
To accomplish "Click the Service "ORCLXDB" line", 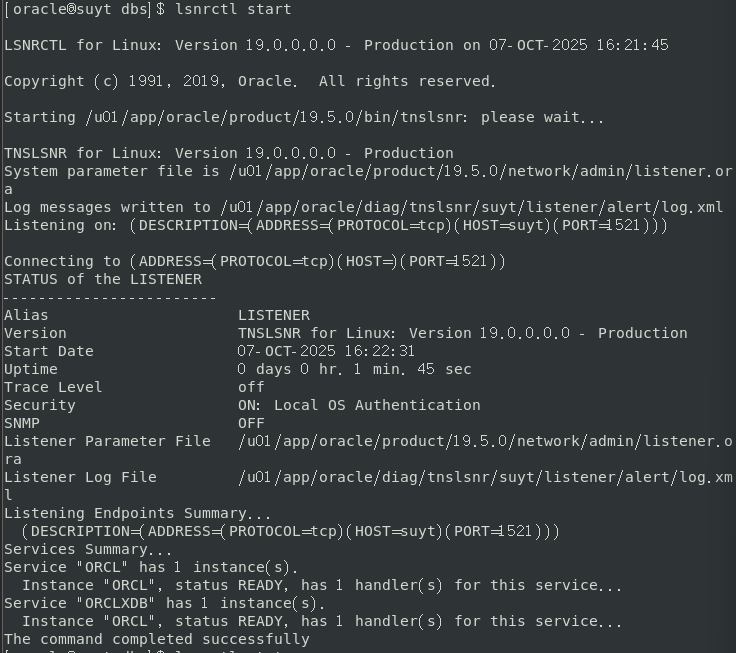I will (165, 603).
